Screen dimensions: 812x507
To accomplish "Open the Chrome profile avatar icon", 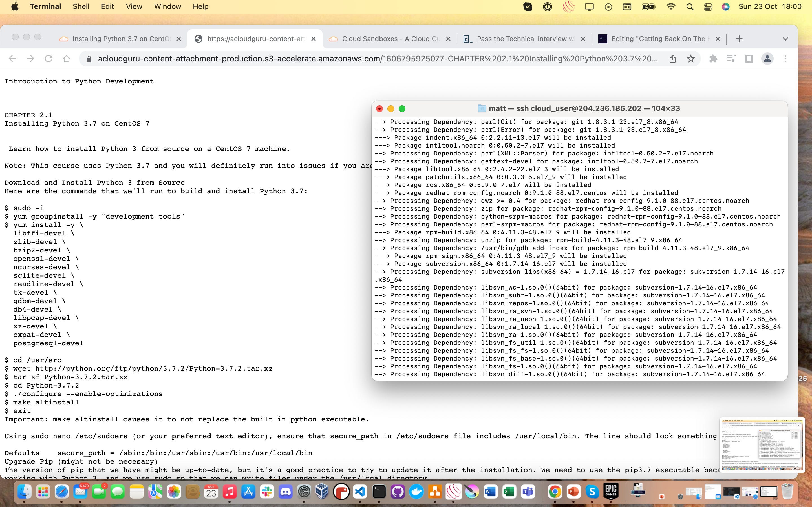I will click(x=767, y=59).
